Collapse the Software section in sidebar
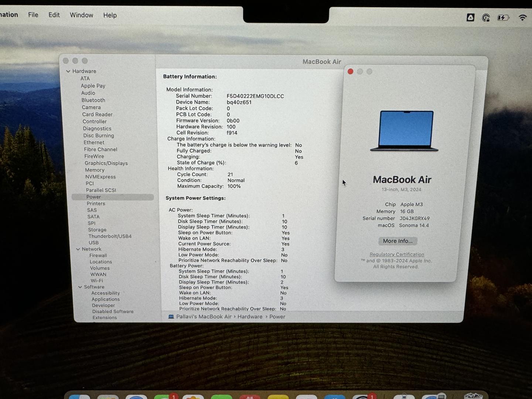 80,287
